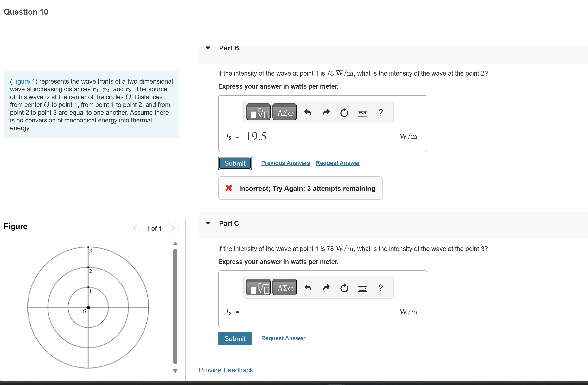Screen dimensions: 588x385
Task: Open keyboard shortcuts in Part B toolbar
Action: pyautogui.click(x=362, y=113)
